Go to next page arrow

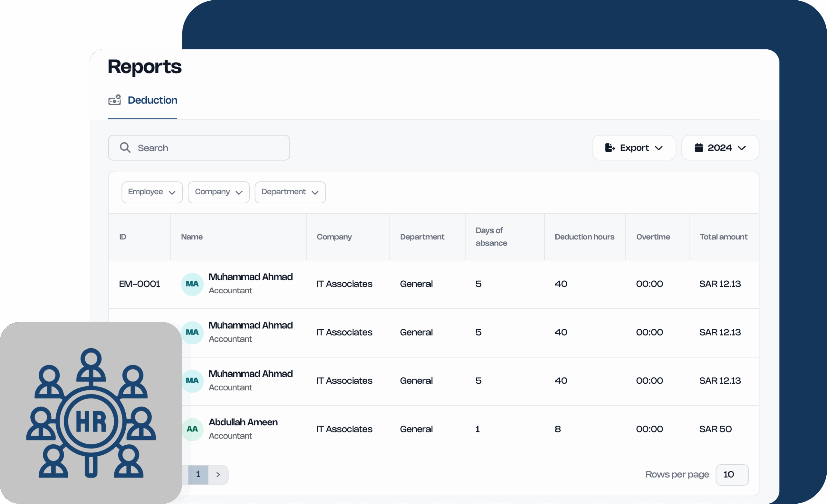(x=218, y=475)
